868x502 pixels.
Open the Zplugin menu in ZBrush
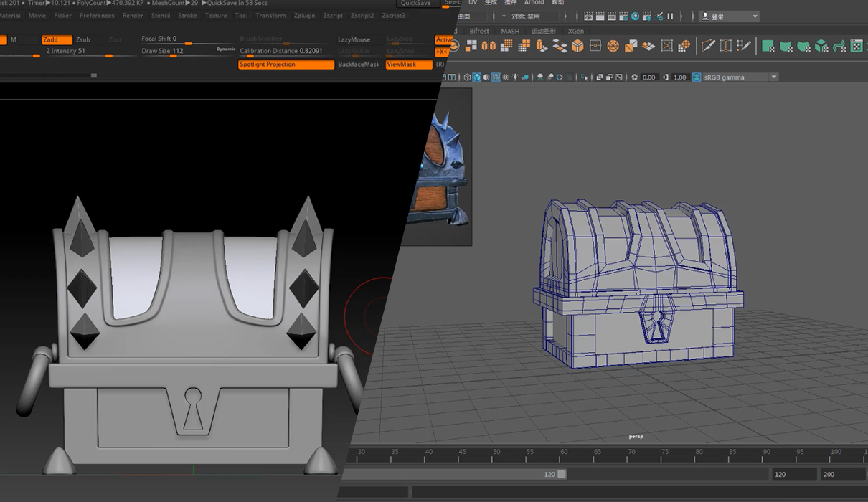[x=304, y=16]
